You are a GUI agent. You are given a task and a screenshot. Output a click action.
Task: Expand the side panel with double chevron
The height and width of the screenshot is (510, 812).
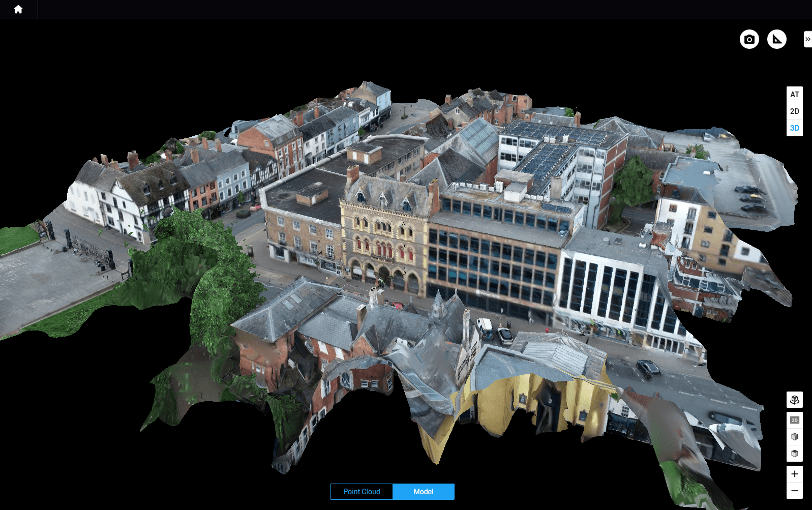807,39
